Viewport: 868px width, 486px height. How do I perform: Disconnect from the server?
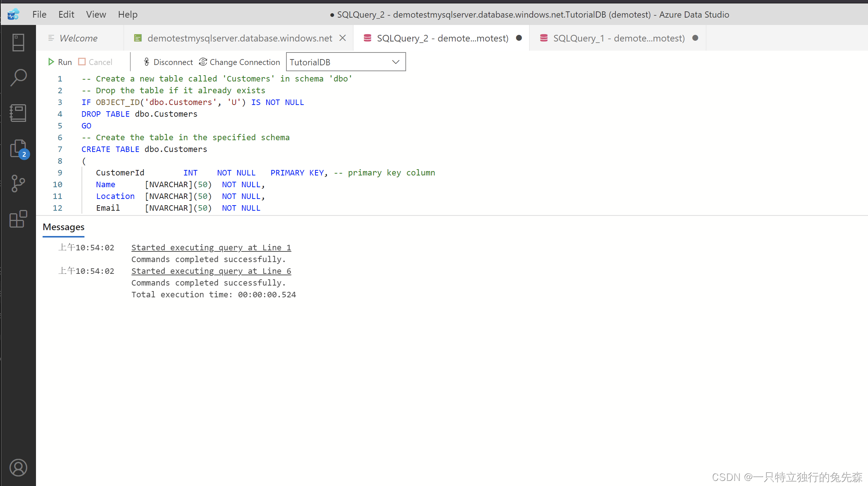(x=168, y=62)
